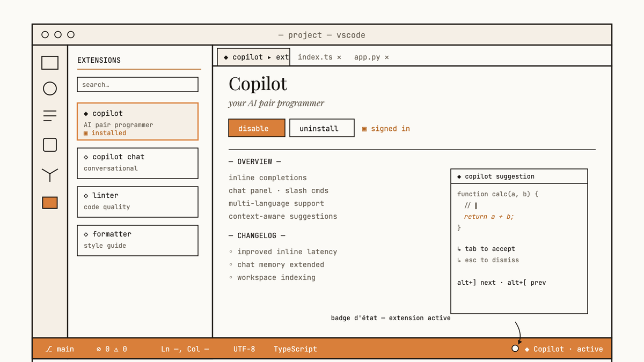Image resolution: width=644 pixels, height=362 pixels.
Task: Open the circle icon in the activity bar
Action: [50, 88]
